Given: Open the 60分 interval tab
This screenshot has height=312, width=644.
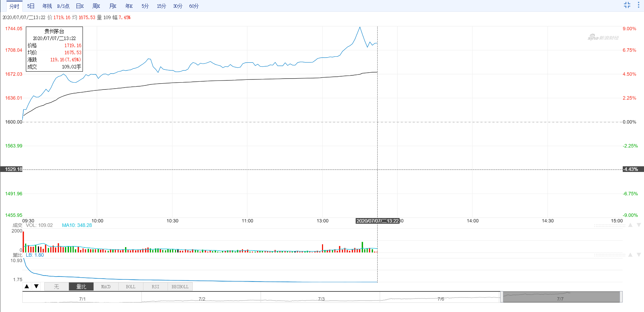Looking at the screenshot, I should click(x=194, y=6).
